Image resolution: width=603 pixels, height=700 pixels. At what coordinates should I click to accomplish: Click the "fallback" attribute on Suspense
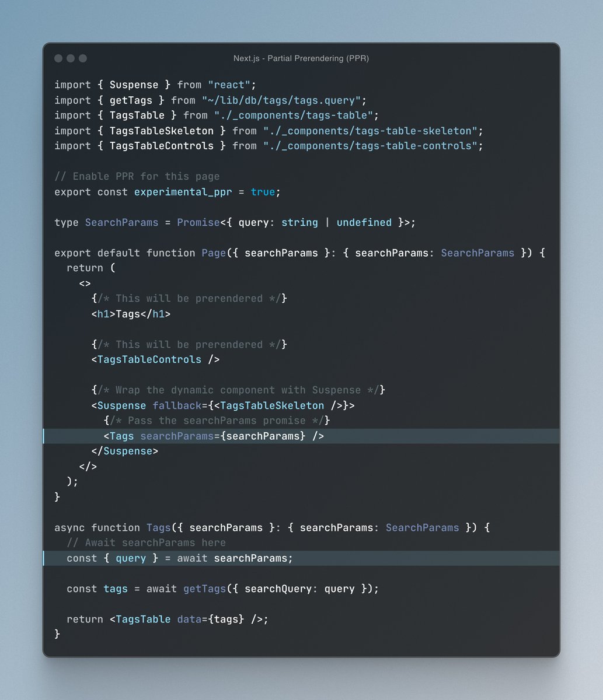tap(177, 405)
